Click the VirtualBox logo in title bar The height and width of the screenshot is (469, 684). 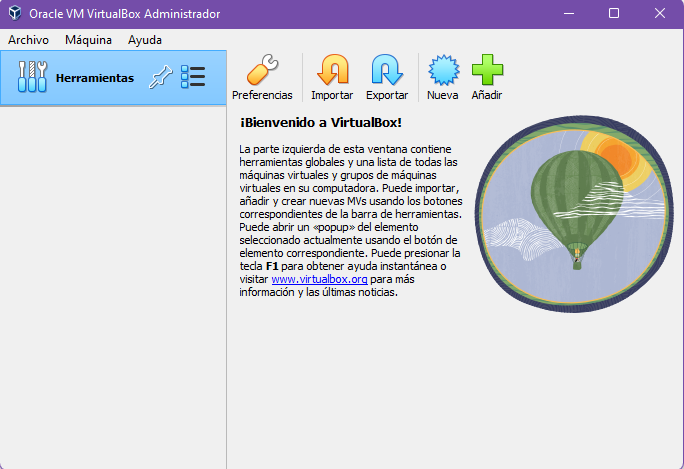pos(15,13)
